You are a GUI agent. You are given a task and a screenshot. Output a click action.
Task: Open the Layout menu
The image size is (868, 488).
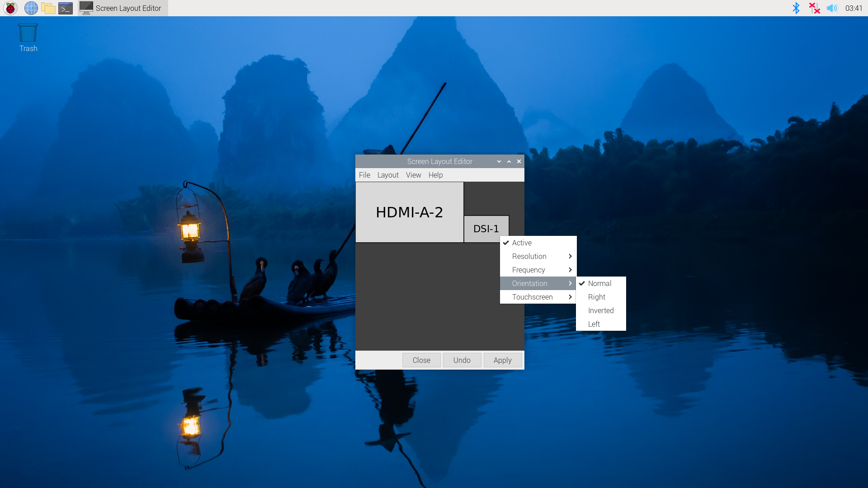click(x=388, y=175)
